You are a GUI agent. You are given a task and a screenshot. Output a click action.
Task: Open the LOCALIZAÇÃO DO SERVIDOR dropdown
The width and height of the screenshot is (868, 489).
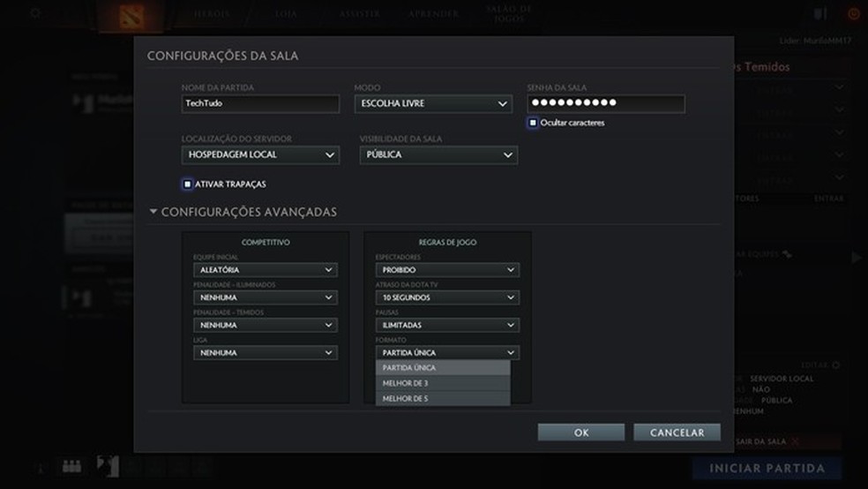[x=260, y=155]
